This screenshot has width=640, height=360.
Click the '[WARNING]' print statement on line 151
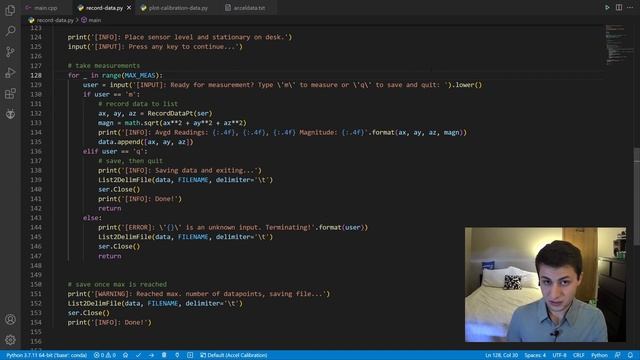pyautogui.click(x=199, y=293)
